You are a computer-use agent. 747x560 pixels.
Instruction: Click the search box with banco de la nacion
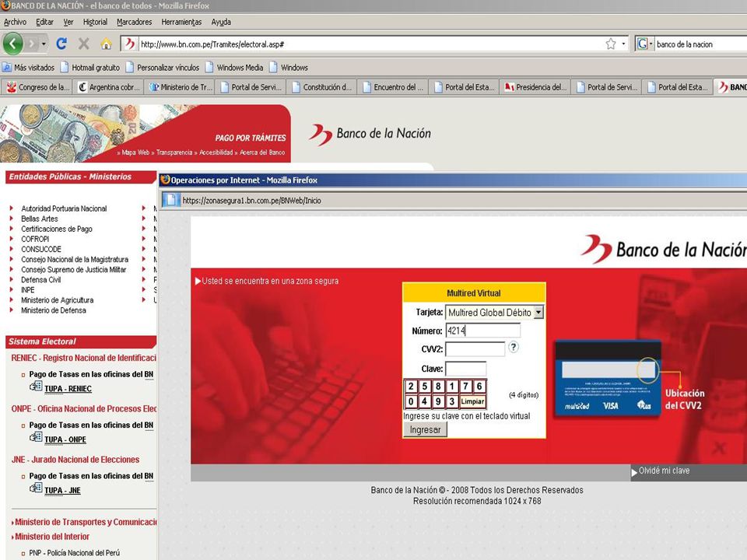click(x=700, y=44)
